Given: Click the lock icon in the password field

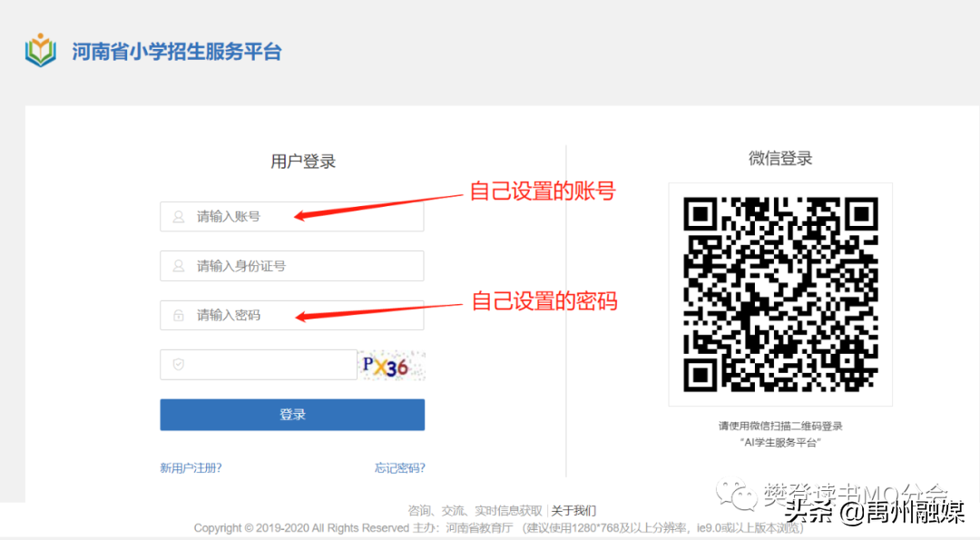Looking at the screenshot, I should (179, 315).
